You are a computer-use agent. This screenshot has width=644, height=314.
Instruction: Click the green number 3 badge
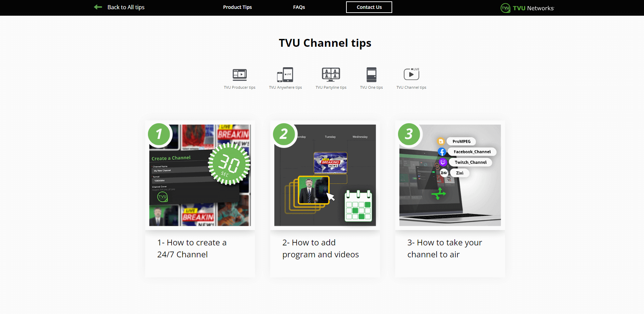[x=409, y=134]
